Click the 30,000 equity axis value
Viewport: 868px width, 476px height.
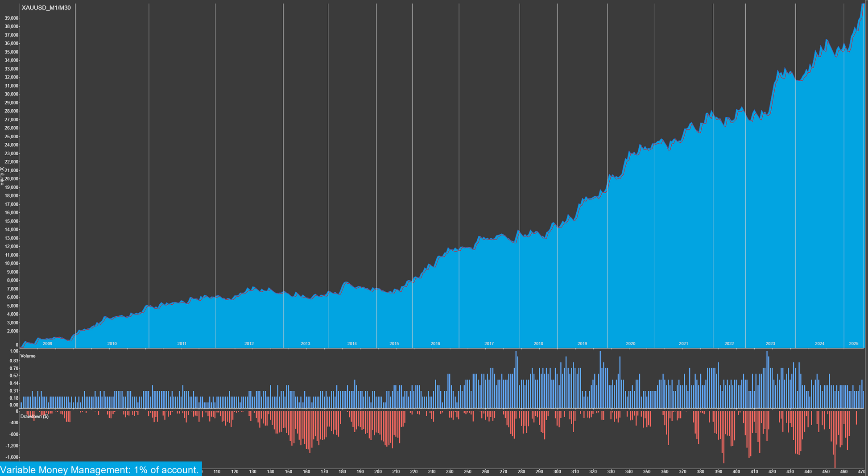[12, 94]
